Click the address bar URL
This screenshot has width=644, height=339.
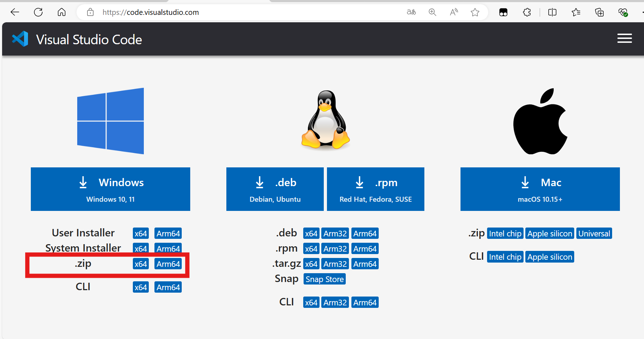pos(151,12)
